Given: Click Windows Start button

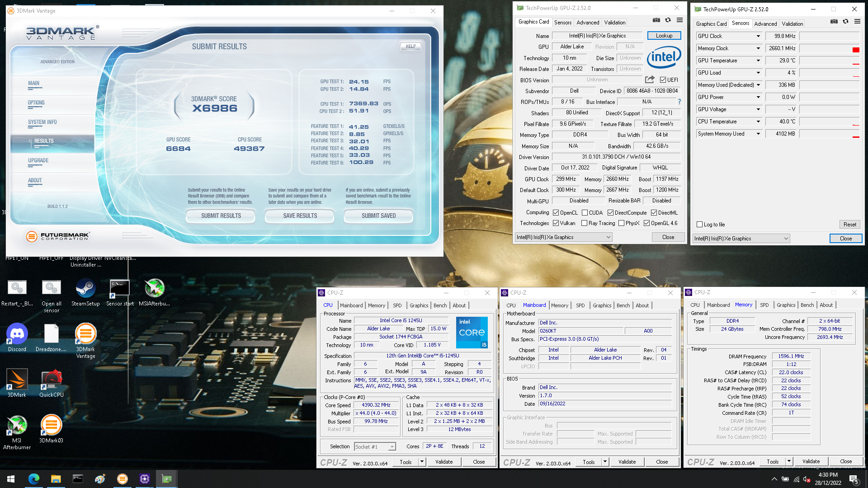Looking at the screenshot, I should 11,479.
